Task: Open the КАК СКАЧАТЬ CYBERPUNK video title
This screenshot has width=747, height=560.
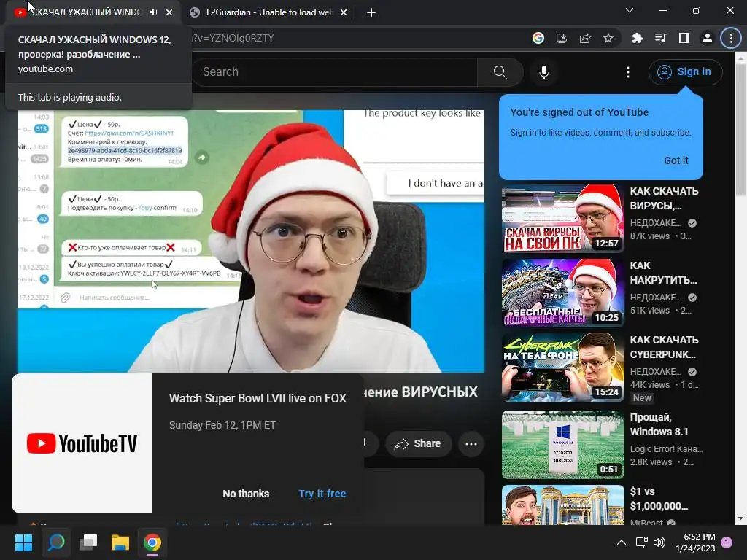Action: point(664,347)
